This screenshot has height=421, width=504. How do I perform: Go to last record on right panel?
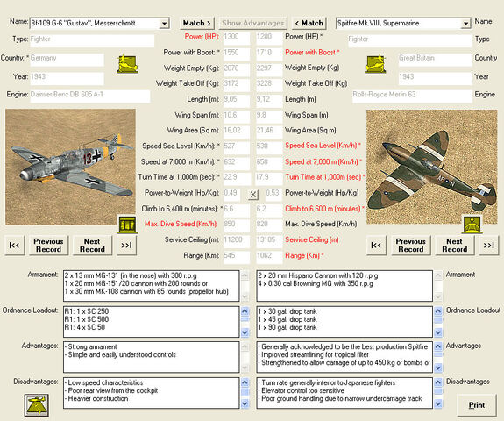pyautogui.click(x=488, y=246)
